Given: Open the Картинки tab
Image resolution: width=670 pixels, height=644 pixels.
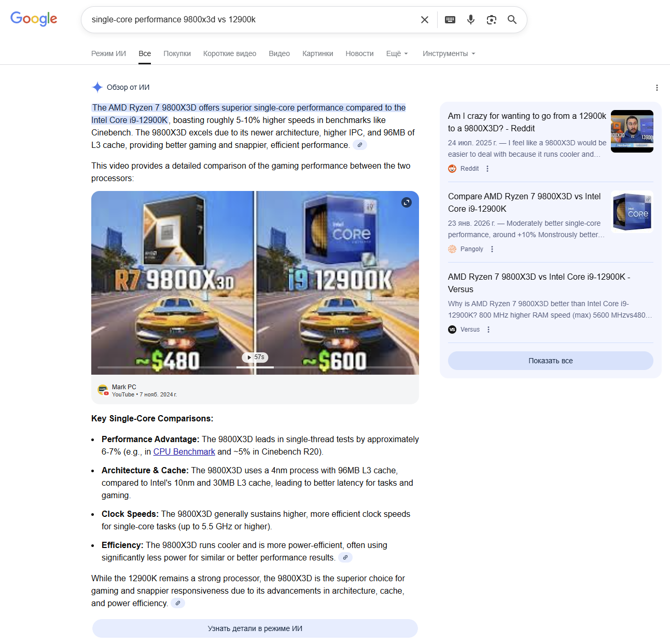Looking at the screenshot, I should pyautogui.click(x=318, y=53).
